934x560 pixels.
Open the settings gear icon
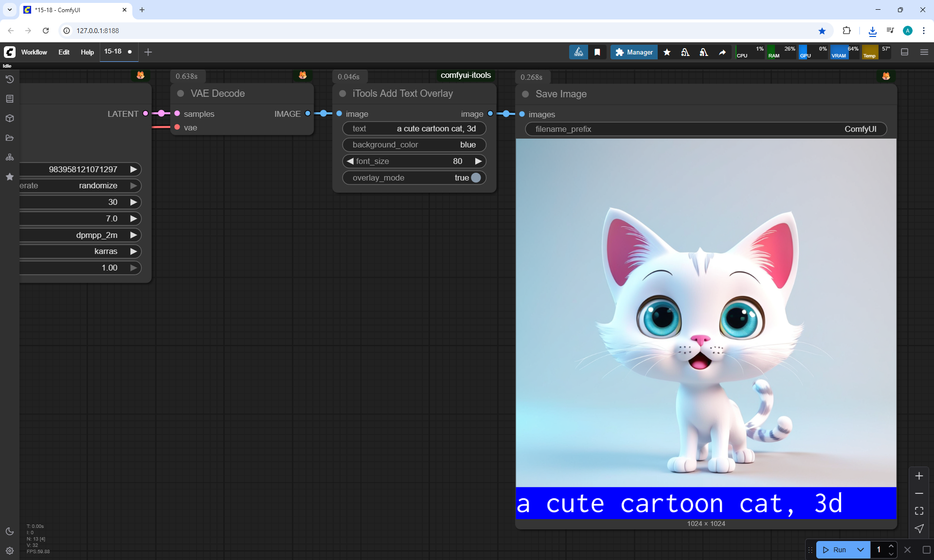point(9,551)
